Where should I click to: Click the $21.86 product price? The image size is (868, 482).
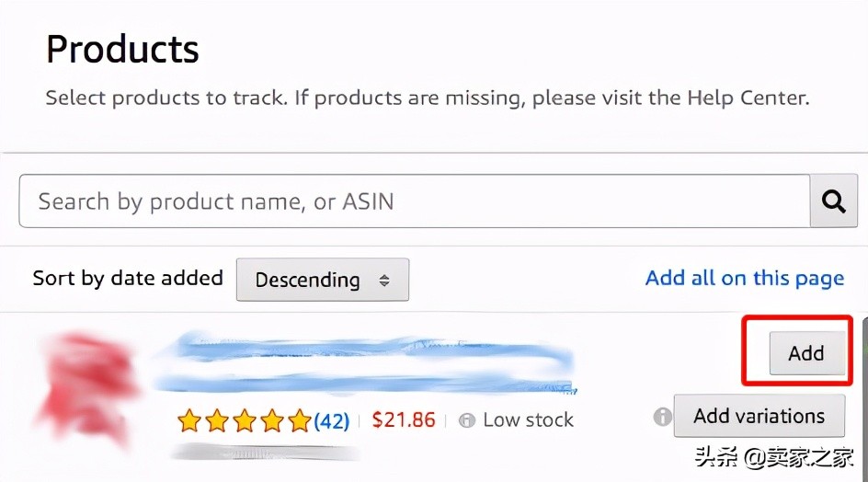404,420
